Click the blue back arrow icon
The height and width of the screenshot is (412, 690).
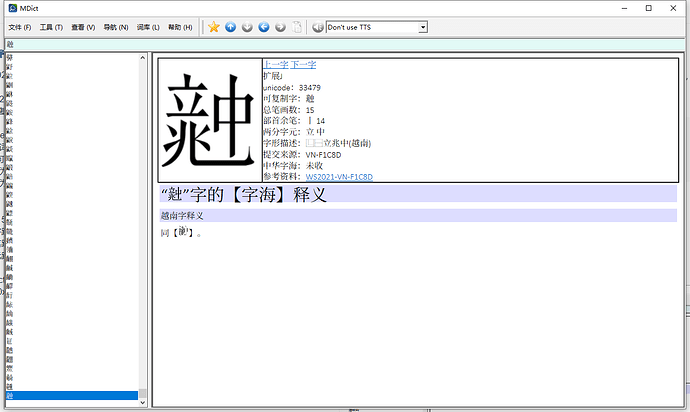263,27
